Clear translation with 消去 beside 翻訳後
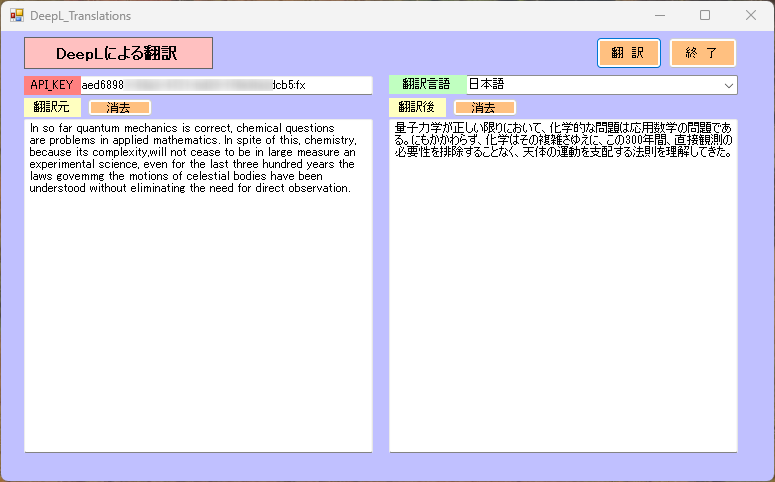Viewport: 775px width, 482px height. click(x=484, y=107)
